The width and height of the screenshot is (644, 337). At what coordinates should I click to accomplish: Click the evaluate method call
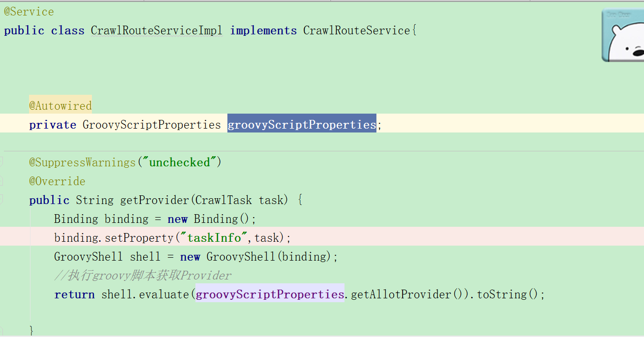coord(165,294)
